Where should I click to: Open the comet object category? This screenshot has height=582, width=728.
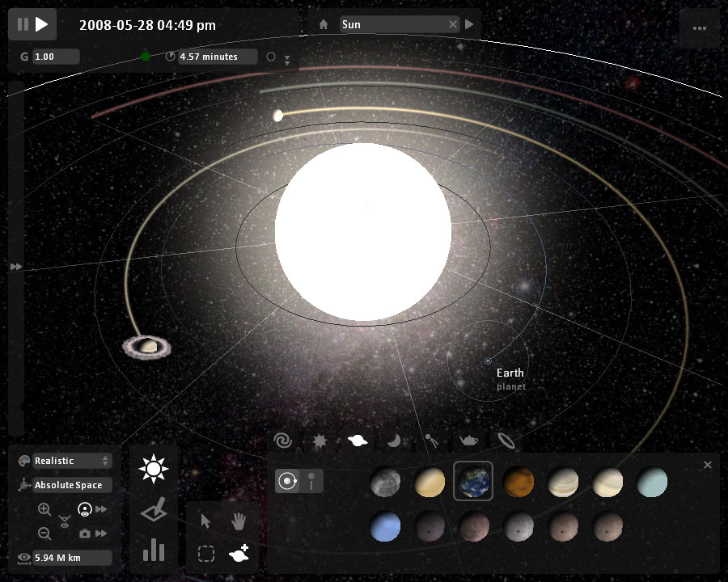[x=430, y=441]
